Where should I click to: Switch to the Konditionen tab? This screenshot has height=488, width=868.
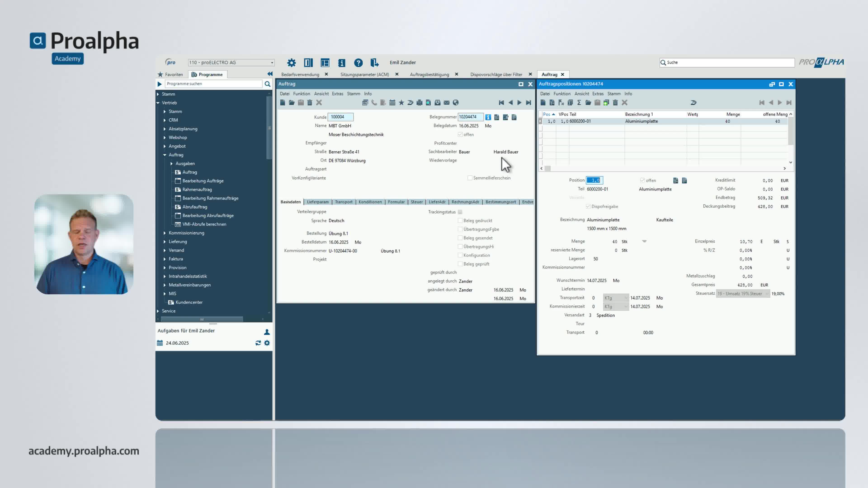click(x=370, y=202)
